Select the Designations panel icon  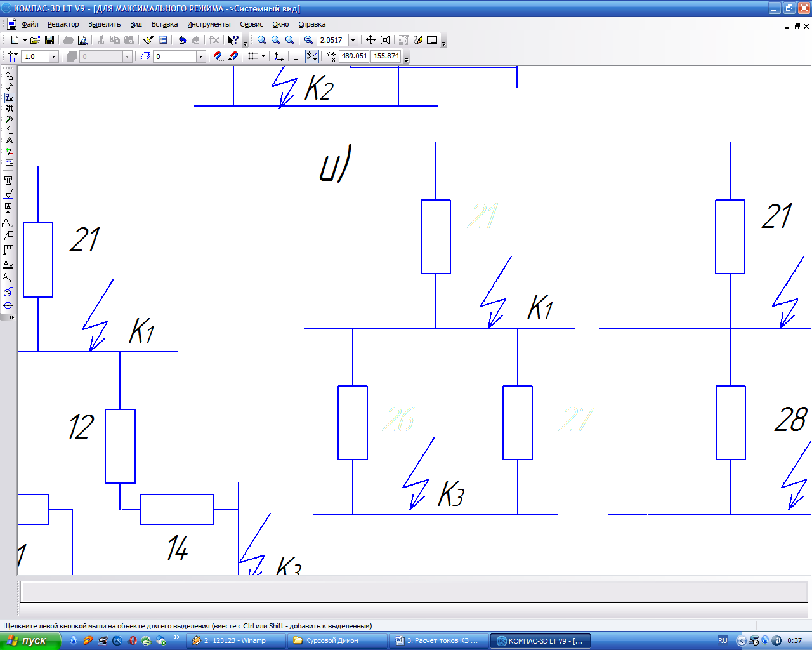pyautogui.click(x=9, y=98)
